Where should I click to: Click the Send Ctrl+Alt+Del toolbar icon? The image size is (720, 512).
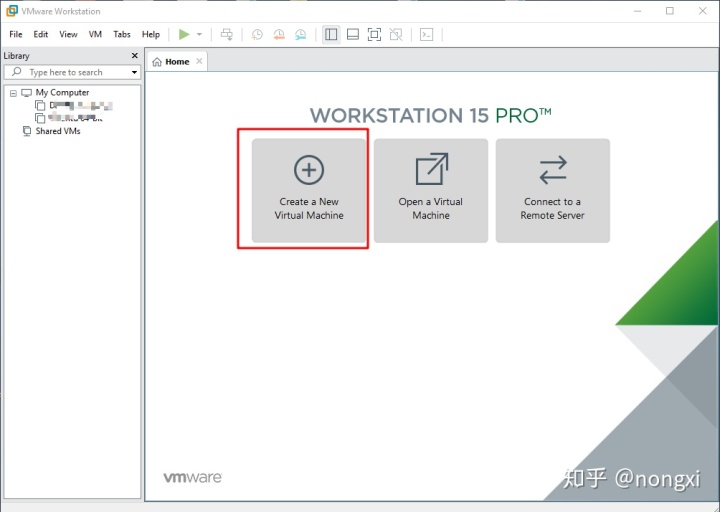pos(227,34)
